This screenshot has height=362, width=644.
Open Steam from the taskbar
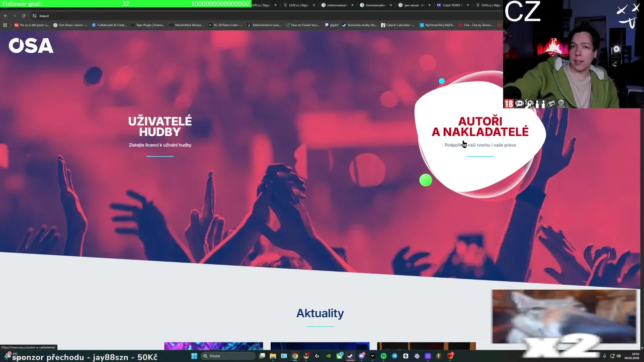click(x=350, y=356)
